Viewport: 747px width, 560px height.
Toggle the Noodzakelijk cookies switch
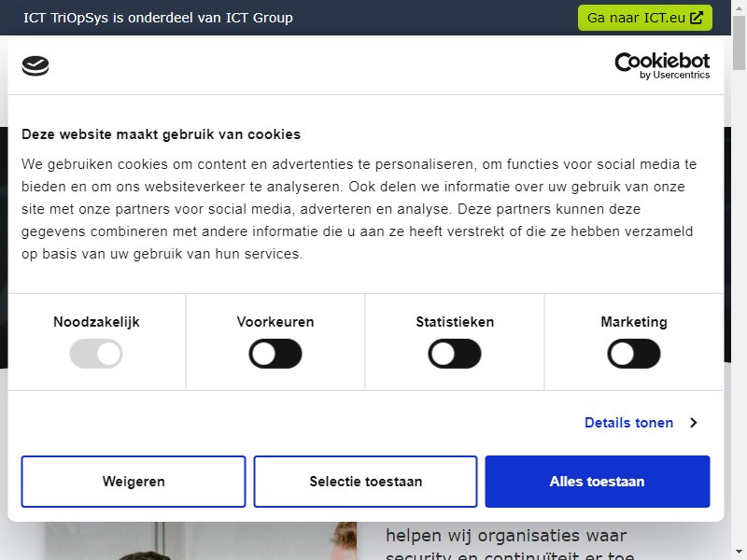pos(96,354)
